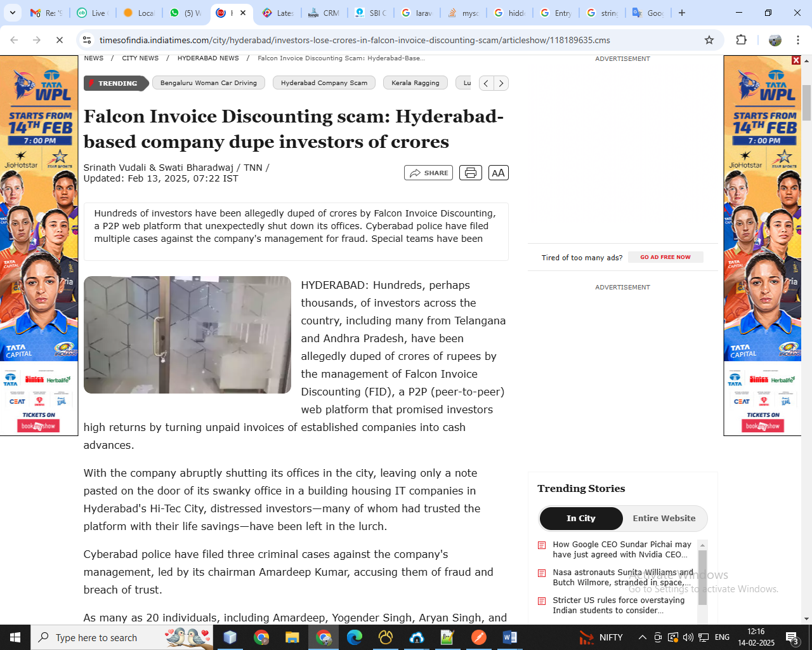The image size is (812, 650).
Task: Open the Sundar Pichai Nvidia CEO story
Action: click(622, 549)
